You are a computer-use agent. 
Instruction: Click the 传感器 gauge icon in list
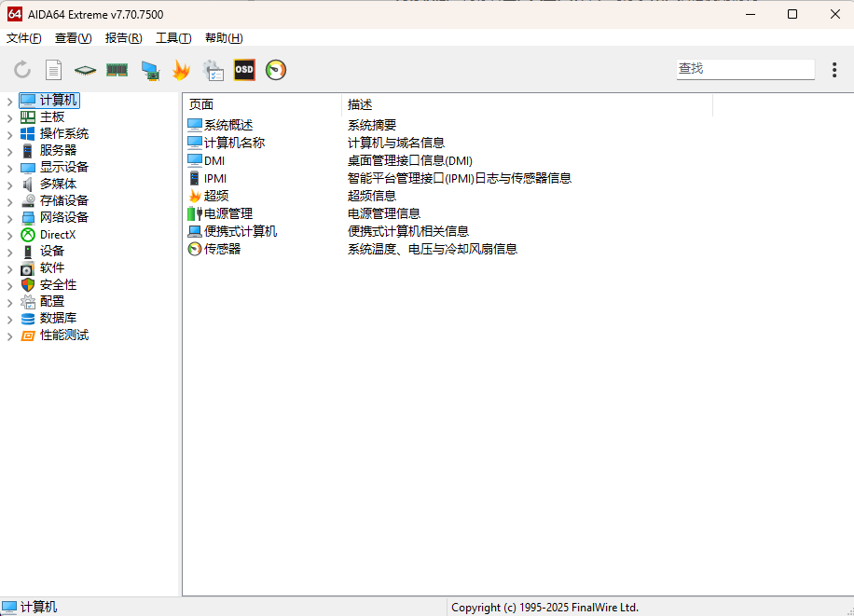pos(195,249)
